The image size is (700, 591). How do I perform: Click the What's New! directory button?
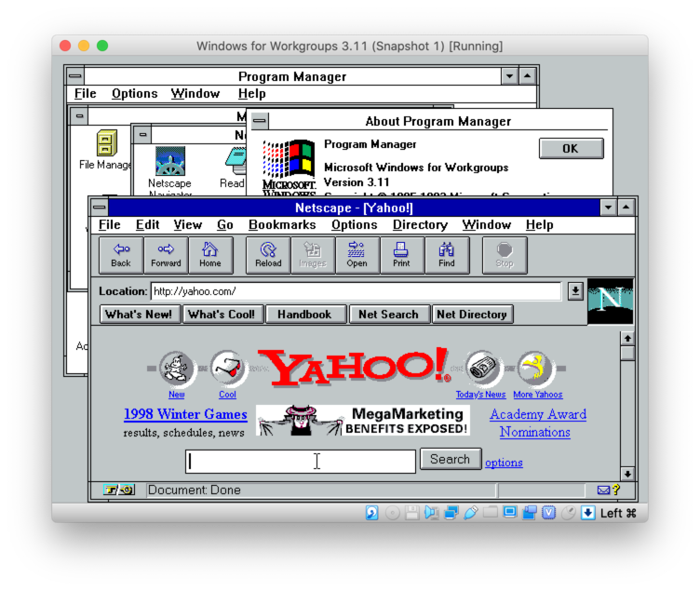pos(139,315)
